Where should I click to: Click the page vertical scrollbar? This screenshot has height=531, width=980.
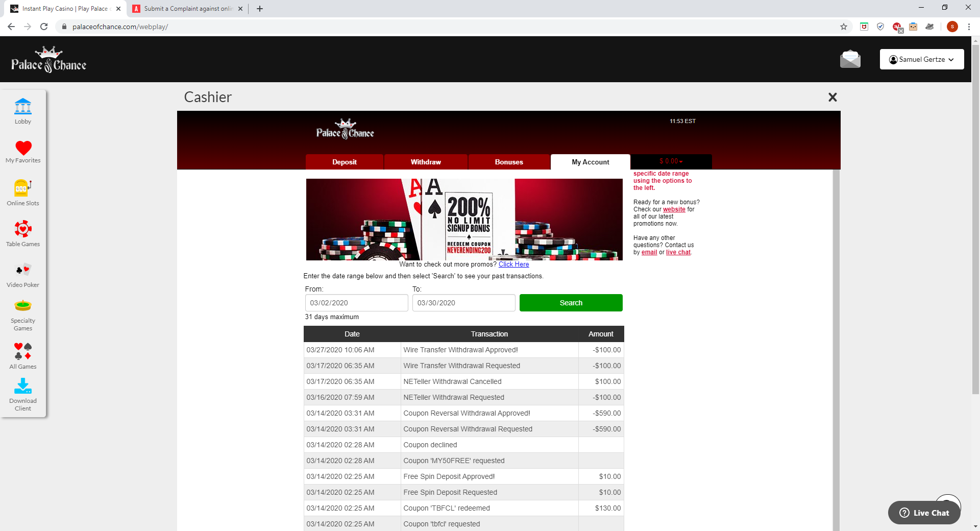click(x=975, y=220)
